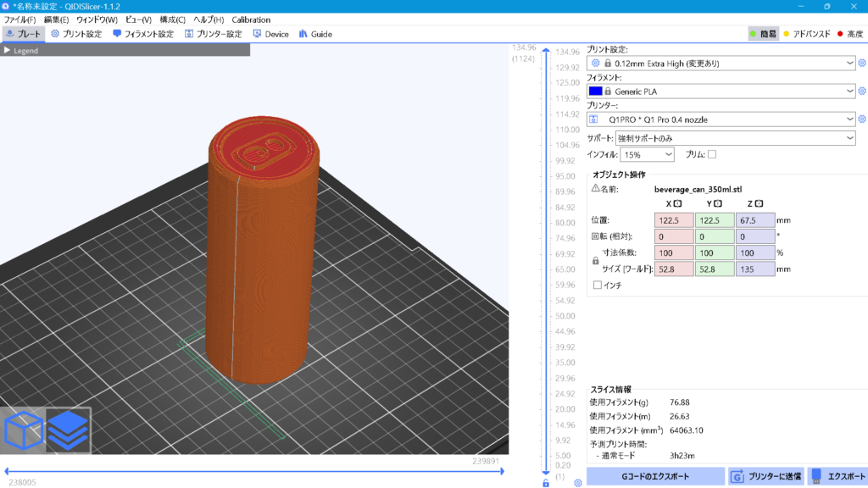Click gear icon beside printer dropdown
The image size is (868, 488).
pyautogui.click(x=862, y=119)
